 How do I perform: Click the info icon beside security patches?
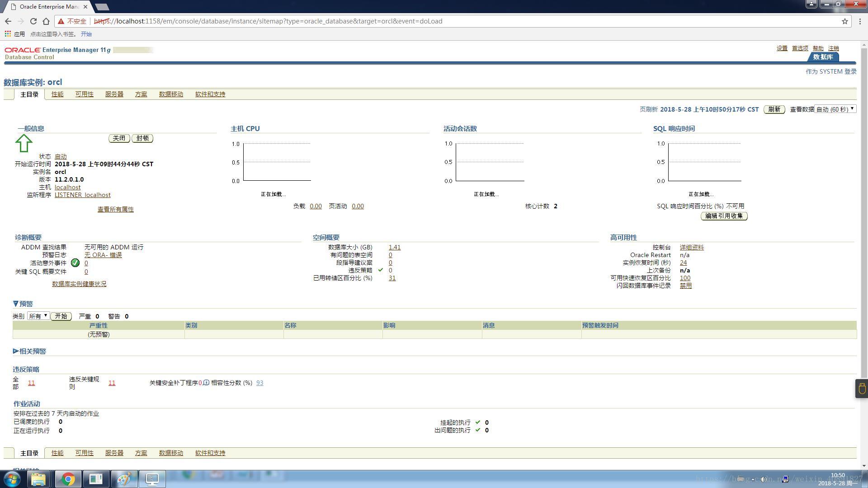[206, 383]
